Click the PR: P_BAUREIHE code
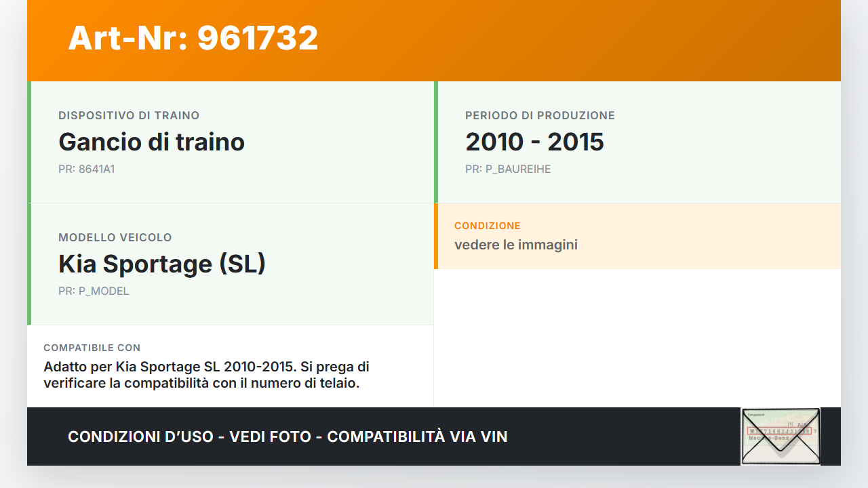868x488 pixels. 508,169
